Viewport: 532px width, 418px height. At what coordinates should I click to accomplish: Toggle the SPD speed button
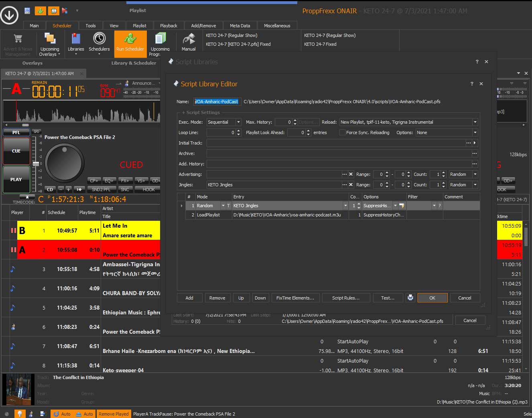click(36, 132)
